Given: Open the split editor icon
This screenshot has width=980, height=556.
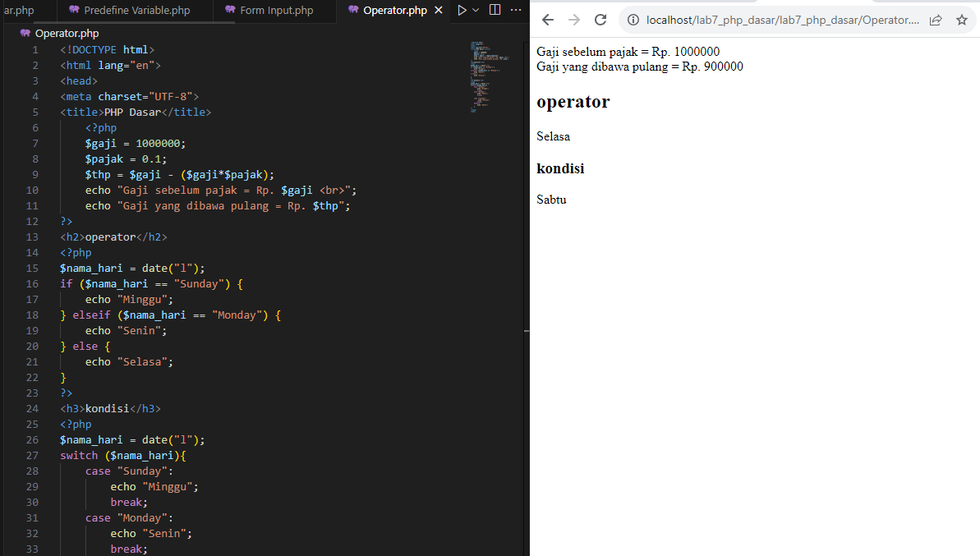Looking at the screenshot, I should pyautogui.click(x=495, y=10).
